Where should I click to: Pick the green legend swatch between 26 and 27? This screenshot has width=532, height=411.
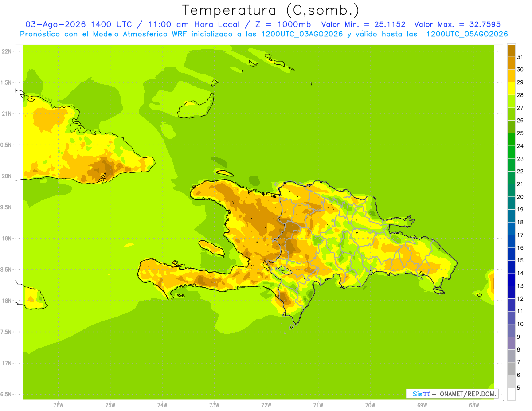pos(511,114)
